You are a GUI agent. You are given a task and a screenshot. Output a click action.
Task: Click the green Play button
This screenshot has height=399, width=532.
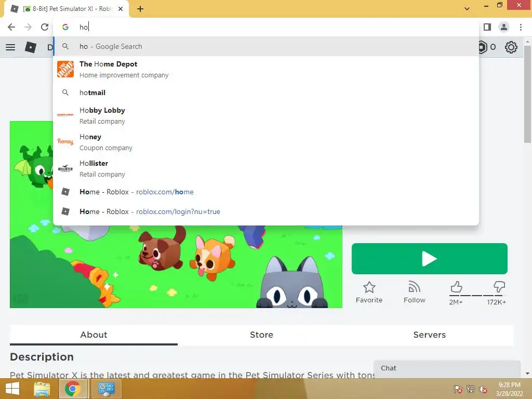pyautogui.click(x=430, y=259)
